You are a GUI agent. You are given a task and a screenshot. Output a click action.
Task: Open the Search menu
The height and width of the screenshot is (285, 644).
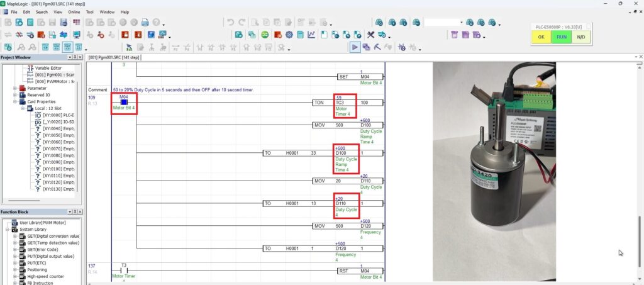(42, 12)
